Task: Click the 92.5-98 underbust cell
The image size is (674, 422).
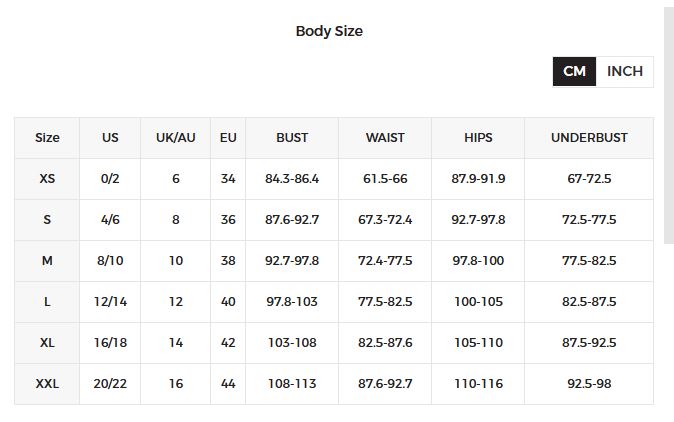Action: click(x=589, y=384)
